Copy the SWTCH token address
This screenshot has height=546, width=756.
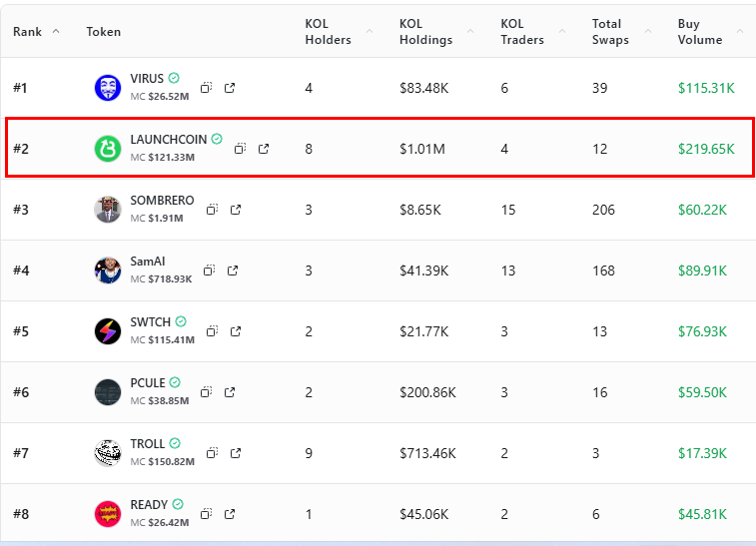[212, 330]
